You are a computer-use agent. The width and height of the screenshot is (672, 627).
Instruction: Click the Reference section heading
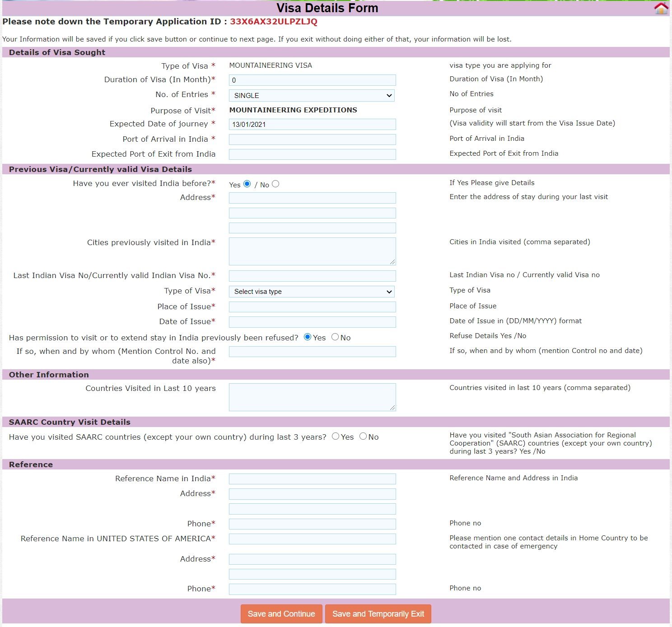(x=31, y=464)
